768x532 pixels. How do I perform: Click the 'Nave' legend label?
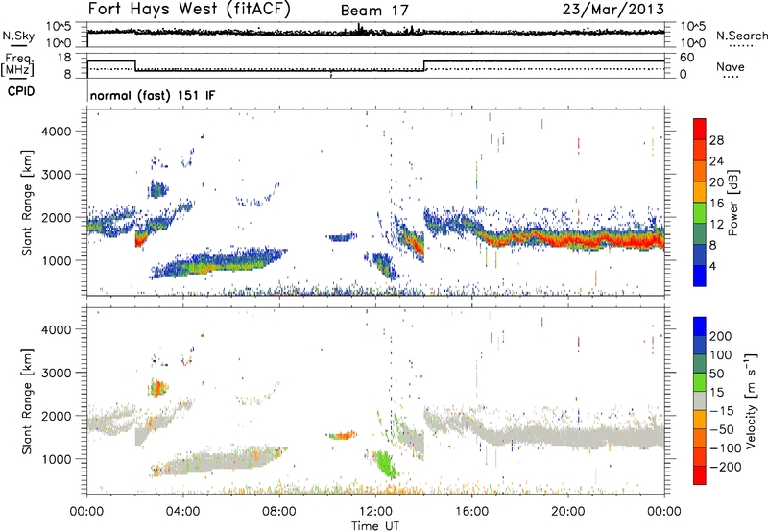(731, 66)
